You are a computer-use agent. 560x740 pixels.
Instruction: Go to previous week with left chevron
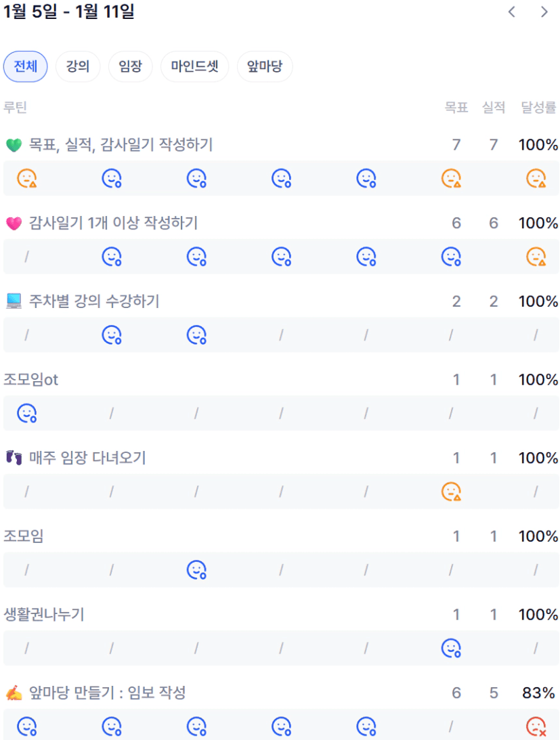(x=512, y=12)
